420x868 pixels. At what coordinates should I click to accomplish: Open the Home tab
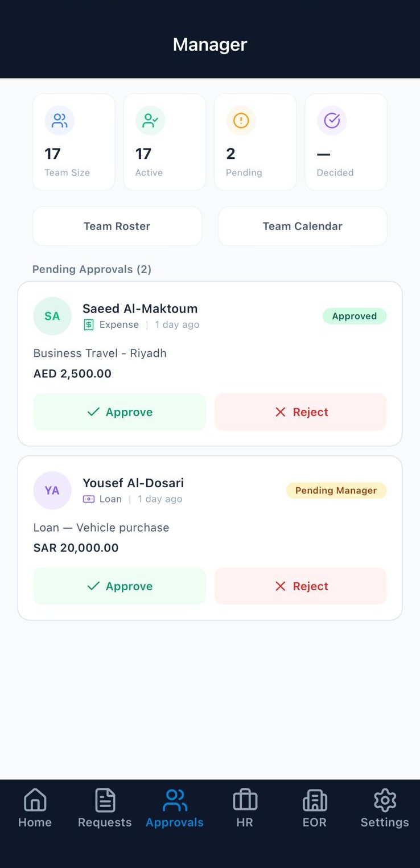[35, 808]
